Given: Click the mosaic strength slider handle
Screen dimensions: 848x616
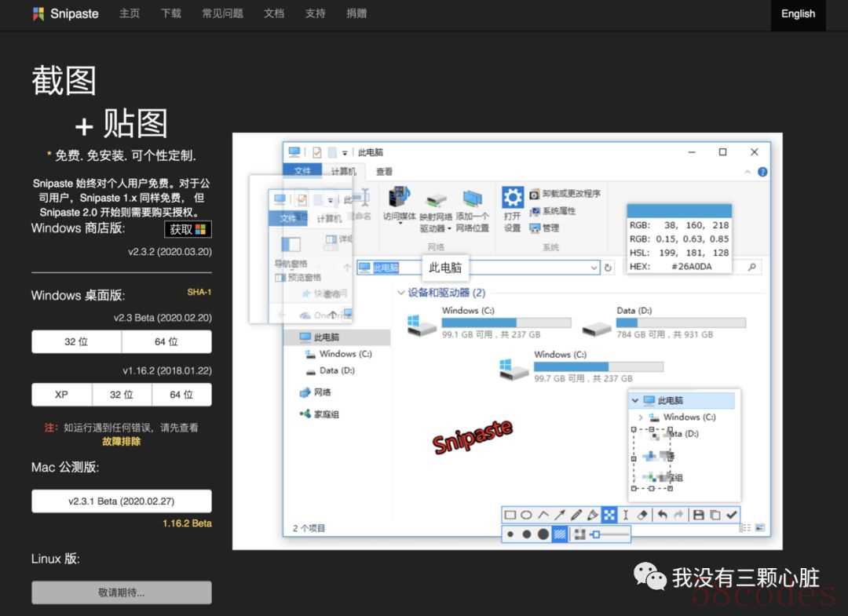Looking at the screenshot, I should (x=596, y=534).
